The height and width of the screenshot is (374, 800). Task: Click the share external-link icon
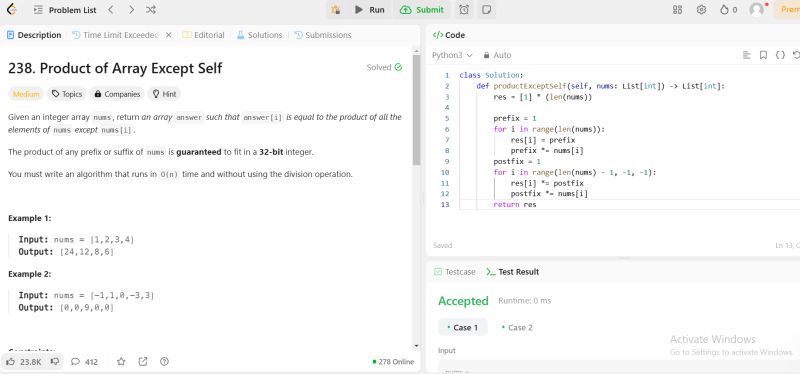(143, 361)
